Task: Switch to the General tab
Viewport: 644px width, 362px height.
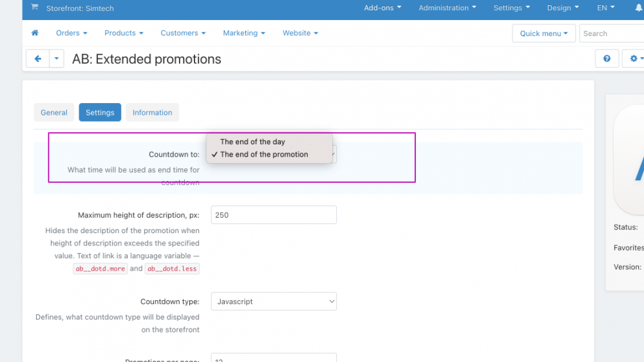Action: [x=54, y=112]
